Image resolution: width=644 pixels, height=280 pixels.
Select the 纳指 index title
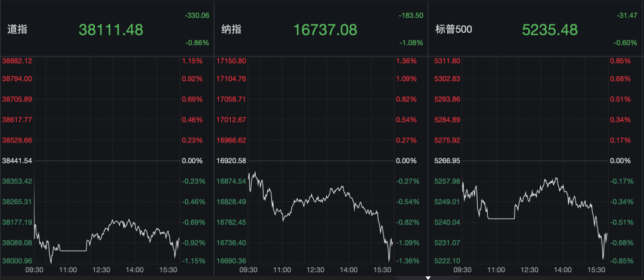pyautogui.click(x=231, y=29)
